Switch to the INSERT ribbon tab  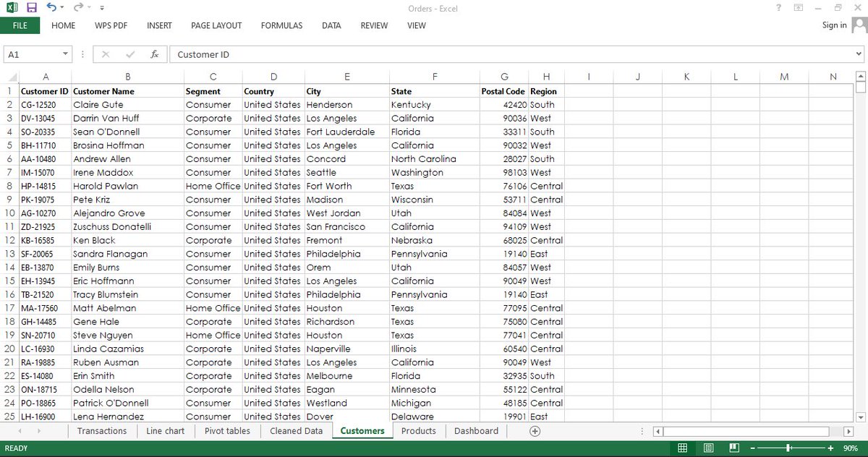click(x=159, y=25)
